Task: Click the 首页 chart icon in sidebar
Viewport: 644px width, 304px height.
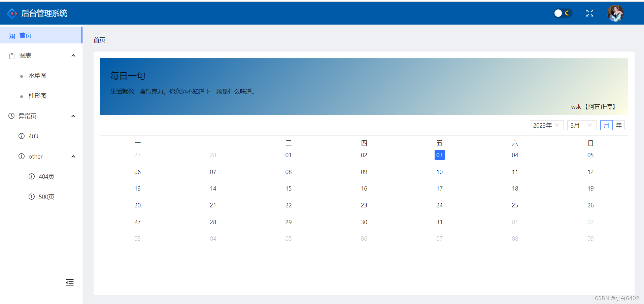Action: pos(12,36)
